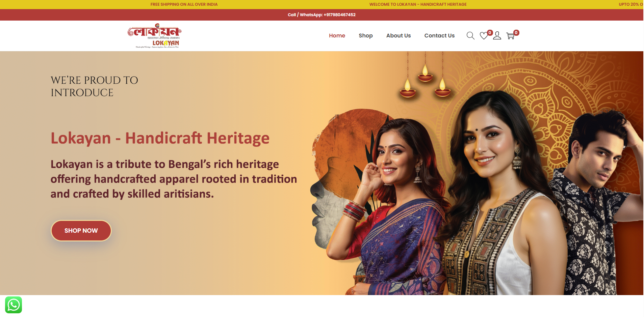Image resolution: width=644 pixels, height=317 pixels.
Task: Click the FREE SHIPPING ON ALL OVER INDIA announcement
Action: (x=184, y=4)
